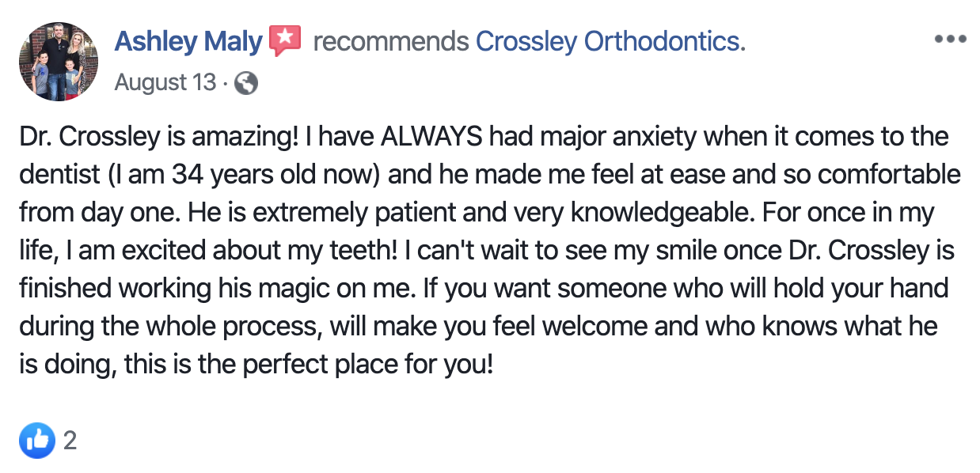
Task: Click the blue thumbs-up like reaction icon
Action: pyautogui.click(x=37, y=440)
